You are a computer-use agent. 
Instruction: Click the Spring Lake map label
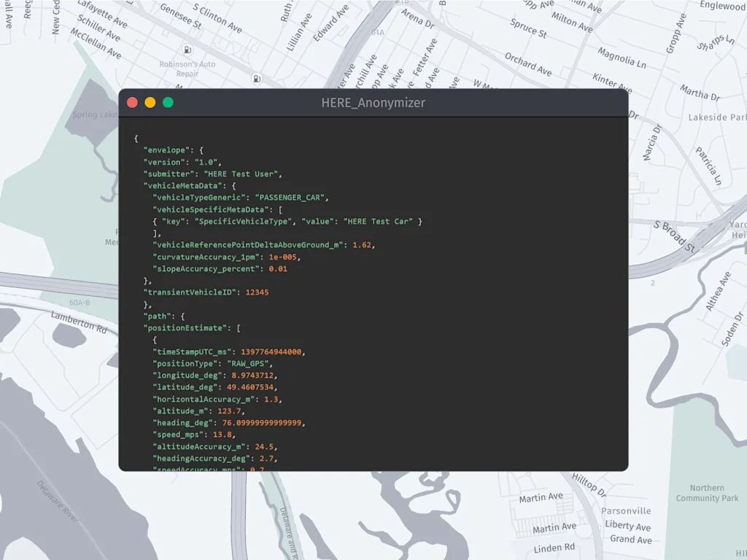[x=94, y=114]
